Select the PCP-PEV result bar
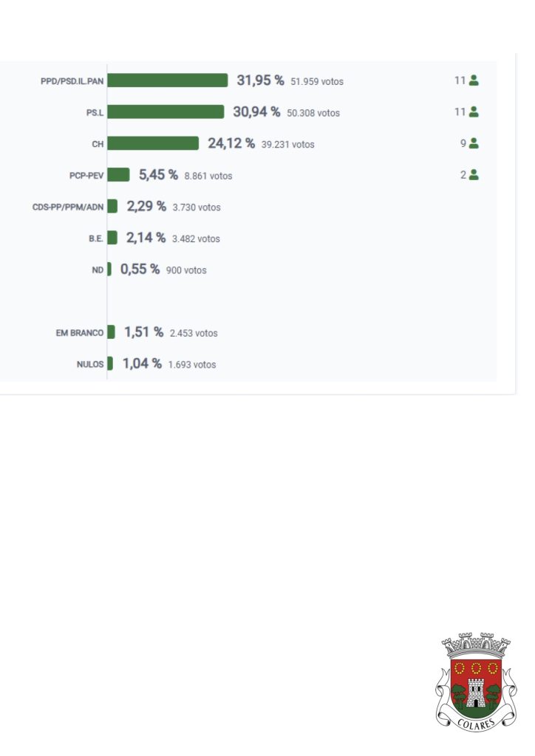The width and height of the screenshot is (535, 756). click(x=119, y=175)
